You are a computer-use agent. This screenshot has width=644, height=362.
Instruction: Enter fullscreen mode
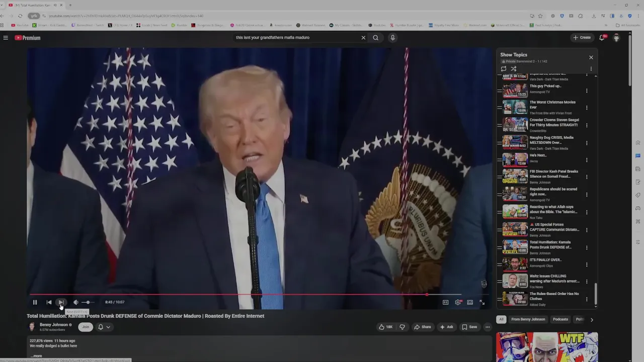(x=482, y=302)
